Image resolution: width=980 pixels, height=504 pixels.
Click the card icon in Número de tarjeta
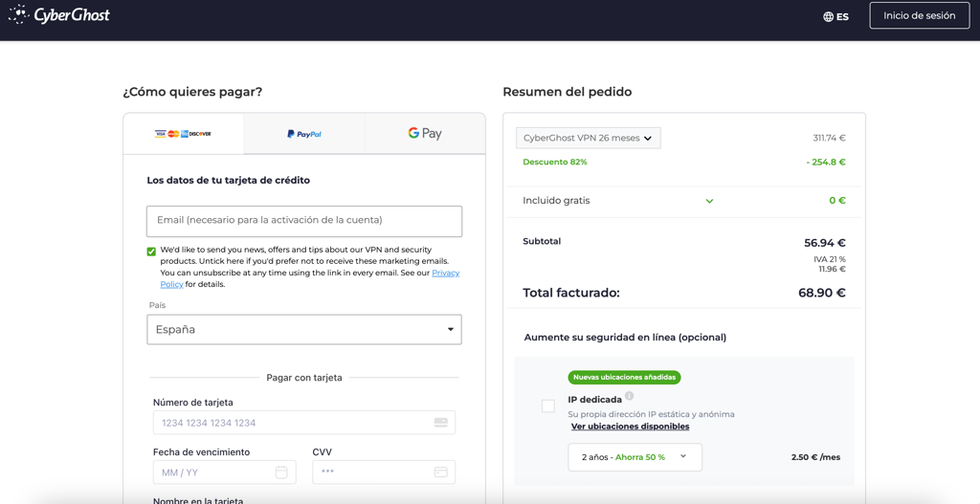440,423
